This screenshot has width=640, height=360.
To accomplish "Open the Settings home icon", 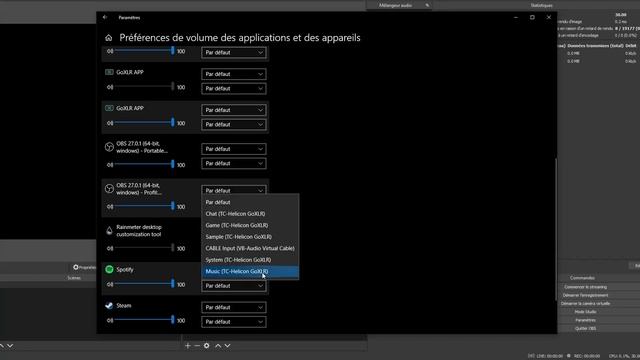I will point(109,38).
